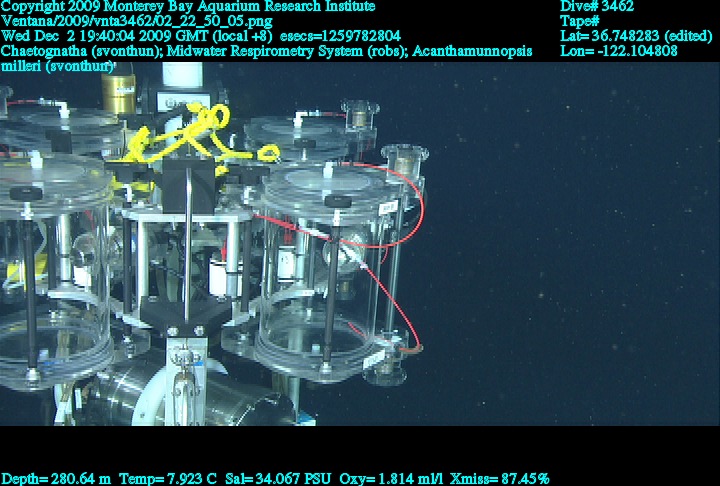720x486 pixels.
Task: Click the 'milleri (svonthun)' annotation text
Action: [x=57, y=66]
